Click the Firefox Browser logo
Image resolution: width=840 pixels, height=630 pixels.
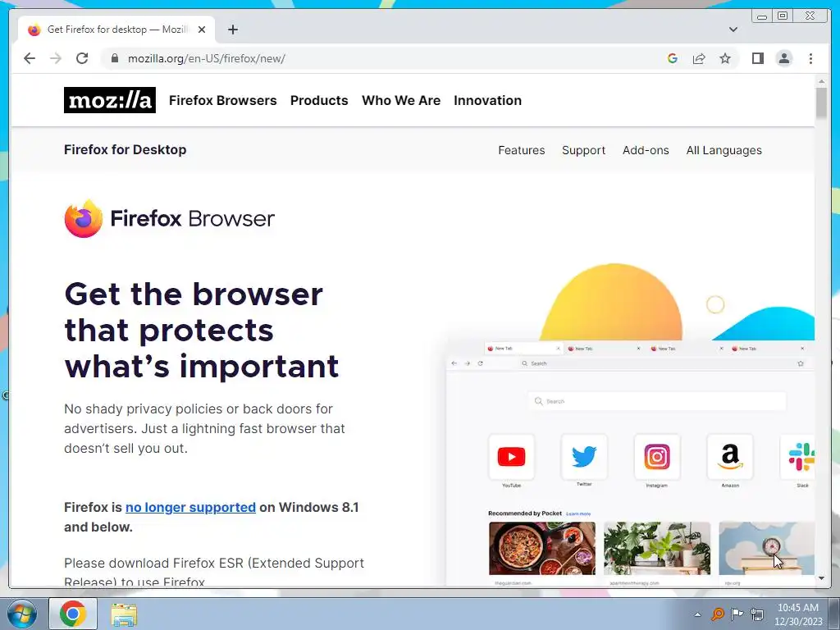tap(169, 218)
